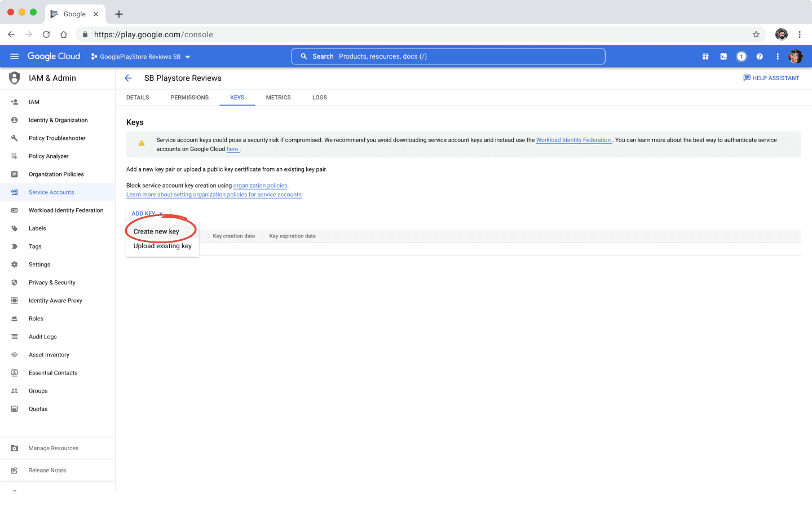Open the Google Cloud hamburger navigation menu
The image size is (812, 506).
point(15,56)
